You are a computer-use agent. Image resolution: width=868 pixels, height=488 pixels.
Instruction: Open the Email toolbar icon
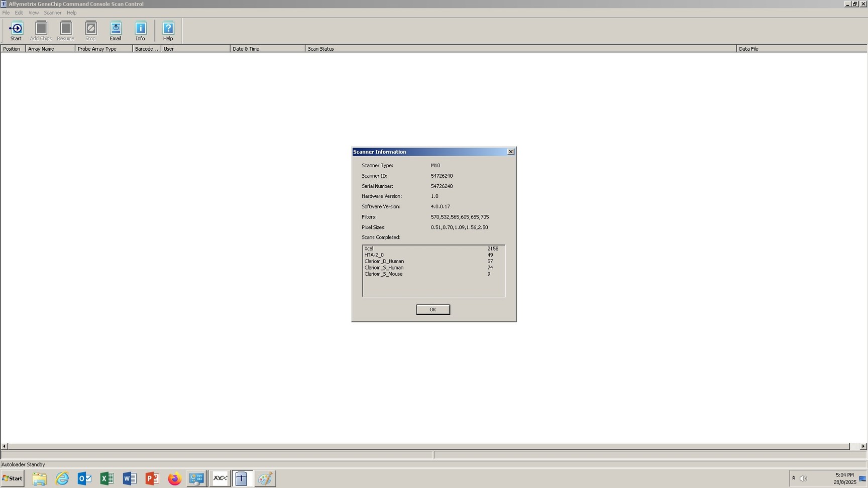coord(116,31)
